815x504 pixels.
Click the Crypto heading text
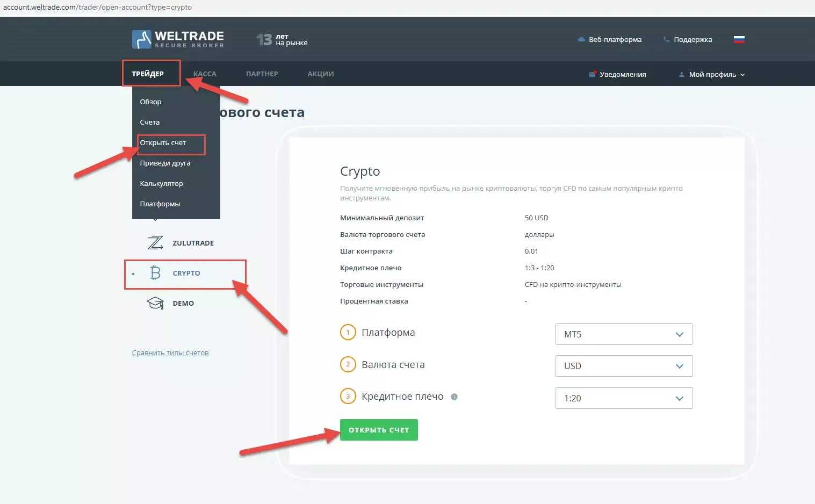coord(360,171)
